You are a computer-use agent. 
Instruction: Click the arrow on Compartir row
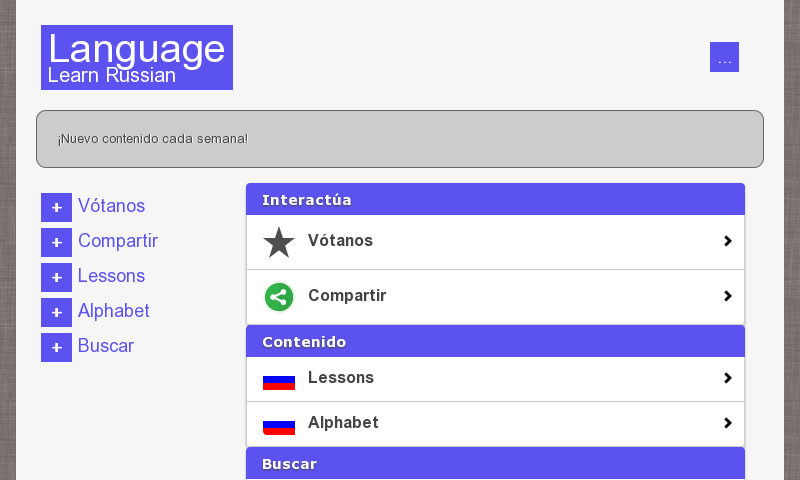[x=728, y=296]
